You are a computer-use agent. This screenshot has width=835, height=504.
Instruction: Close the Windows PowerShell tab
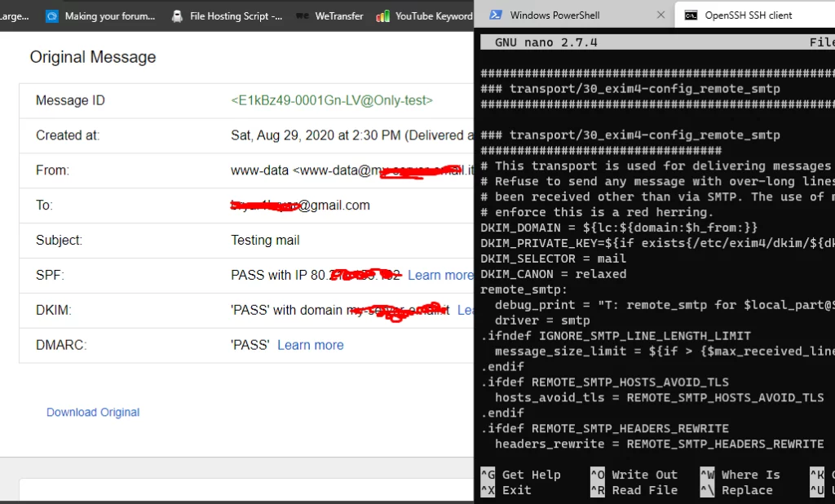tap(660, 15)
